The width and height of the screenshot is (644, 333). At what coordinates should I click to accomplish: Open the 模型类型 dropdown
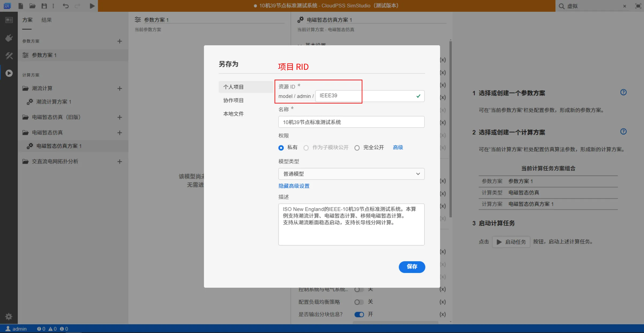point(351,174)
